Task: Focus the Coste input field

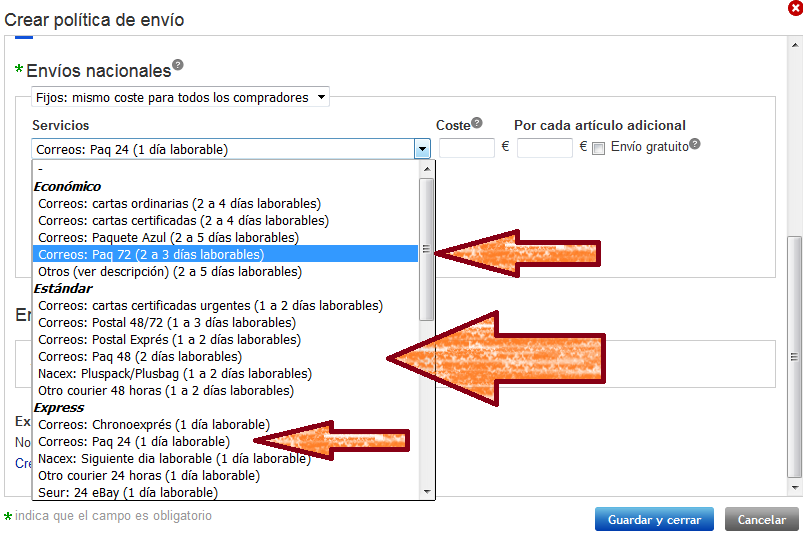Action: [467, 148]
